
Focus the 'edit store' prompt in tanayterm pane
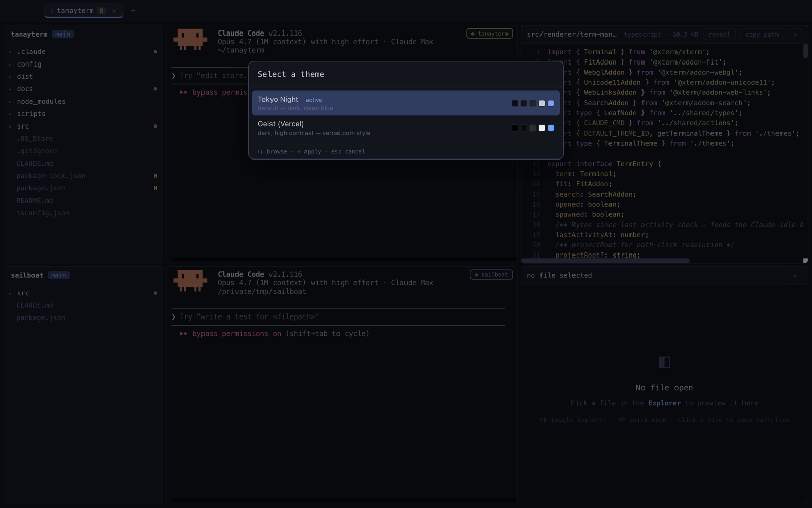(210, 75)
